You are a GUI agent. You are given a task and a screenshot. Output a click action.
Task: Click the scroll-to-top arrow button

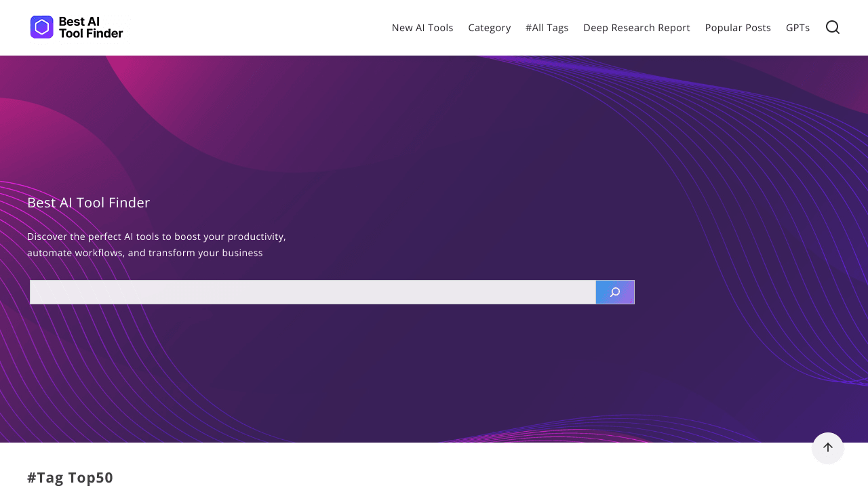(x=827, y=448)
